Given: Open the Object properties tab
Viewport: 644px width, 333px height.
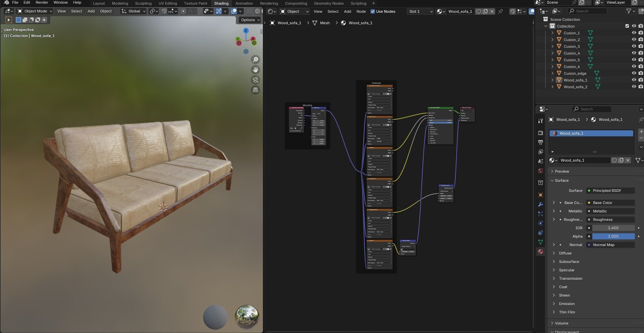Looking at the screenshot, I should (x=541, y=195).
